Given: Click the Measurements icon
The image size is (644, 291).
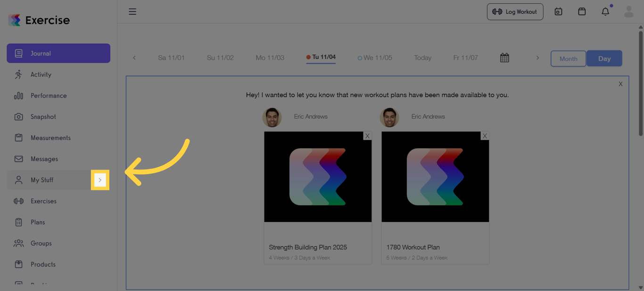Looking at the screenshot, I should click(x=18, y=138).
